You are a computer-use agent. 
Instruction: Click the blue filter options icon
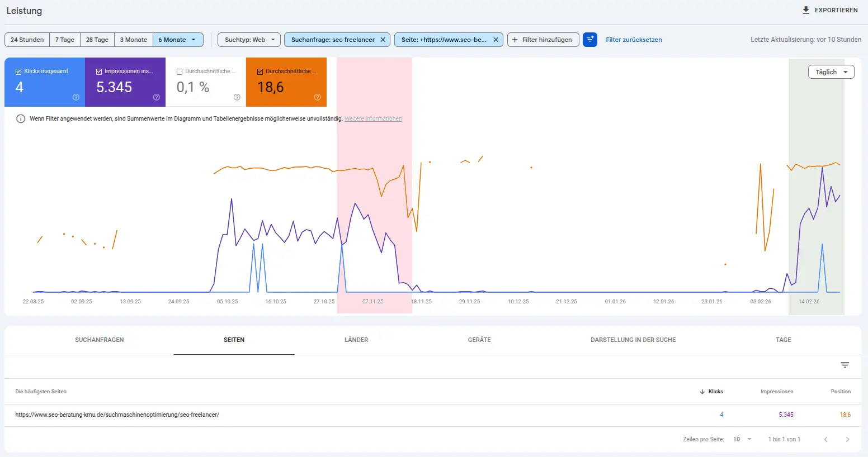[590, 40]
